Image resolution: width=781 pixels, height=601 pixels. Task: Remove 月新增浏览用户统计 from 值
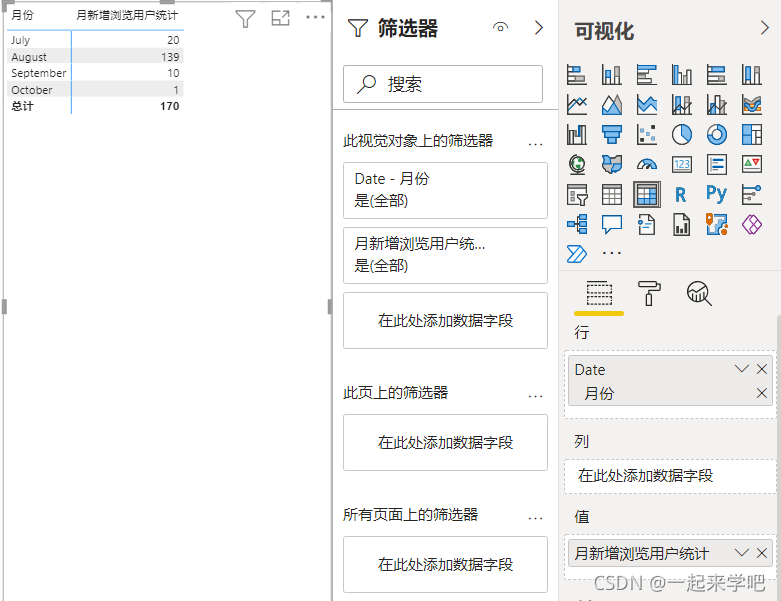tap(762, 553)
